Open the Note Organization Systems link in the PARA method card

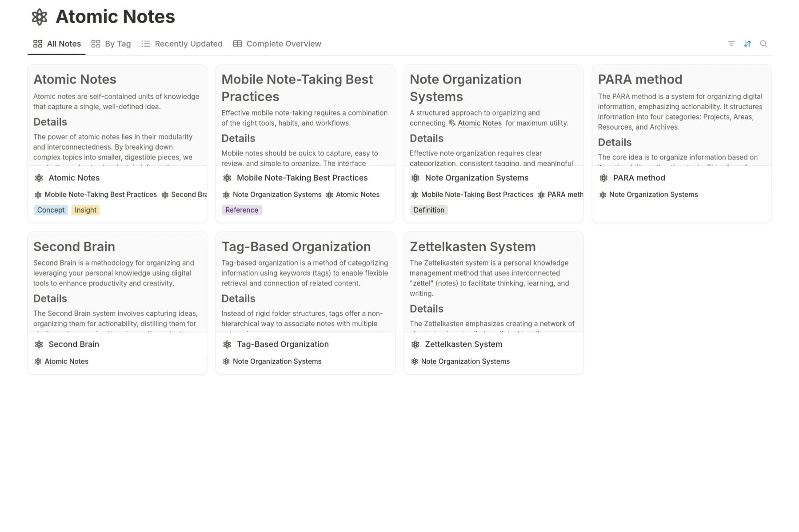coord(653,195)
